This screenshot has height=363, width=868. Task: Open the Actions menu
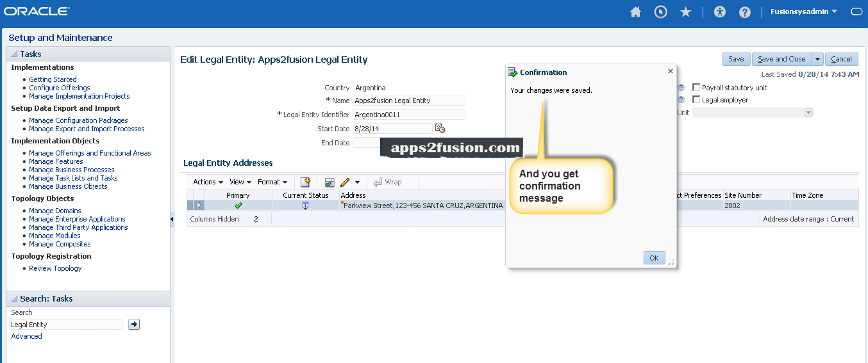pos(208,182)
